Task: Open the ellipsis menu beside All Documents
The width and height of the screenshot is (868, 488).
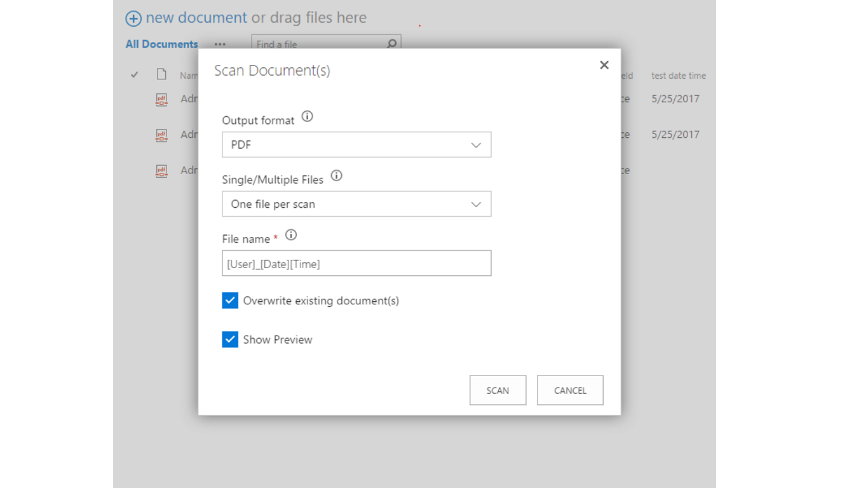Action: (220, 44)
